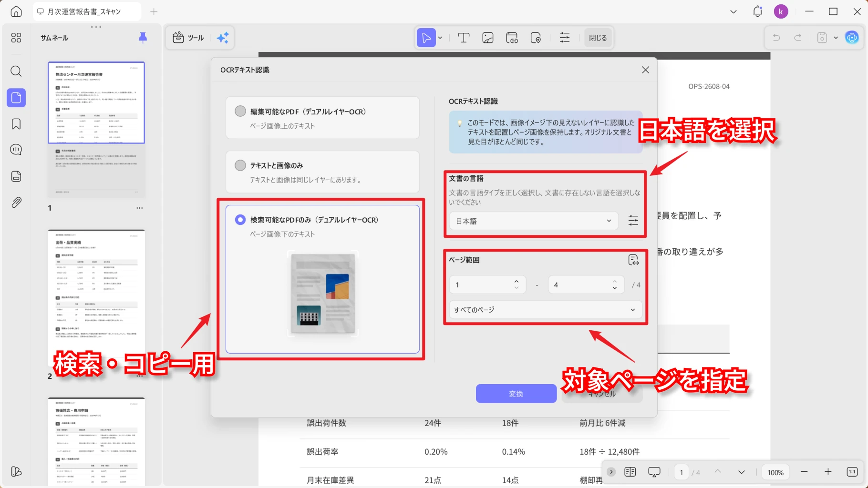Undo the last action
Viewport: 868px width, 488px height.
(x=776, y=38)
